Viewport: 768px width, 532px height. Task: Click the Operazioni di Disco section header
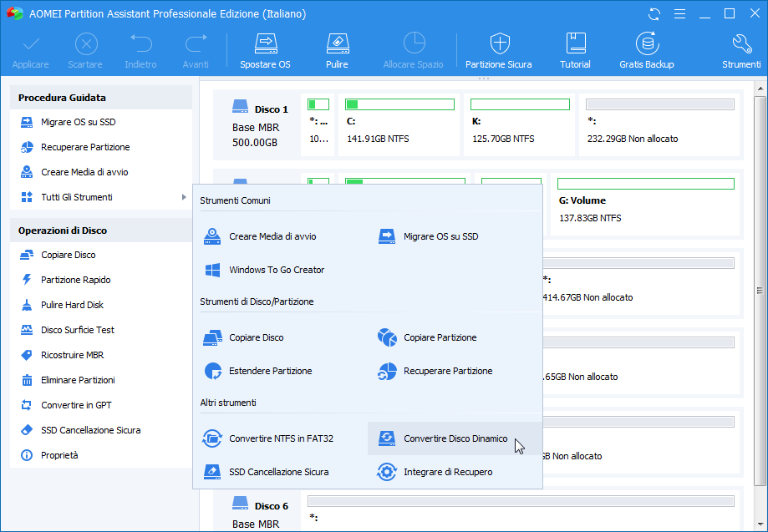101,230
